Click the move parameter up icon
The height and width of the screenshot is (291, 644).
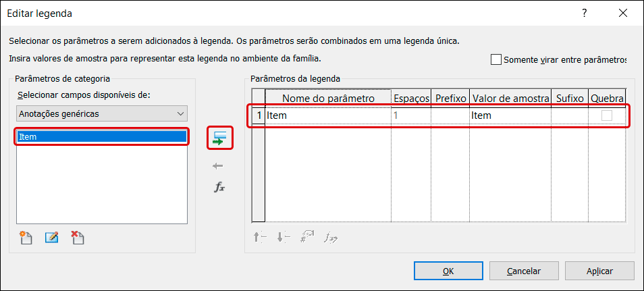pyautogui.click(x=260, y=237)
